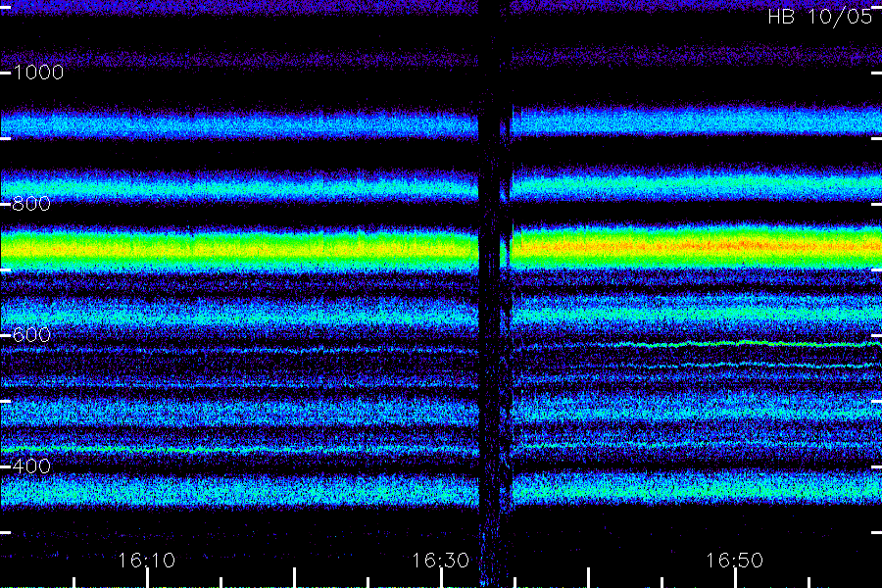882x588 pixels.
Task: Click the 16:10 time axis label
Action: click(x=147, y=561)
